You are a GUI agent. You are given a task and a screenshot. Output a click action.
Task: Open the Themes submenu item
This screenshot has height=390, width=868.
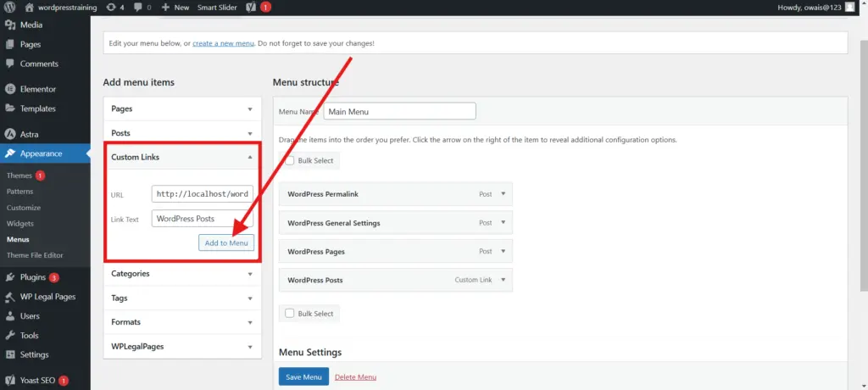19,175
